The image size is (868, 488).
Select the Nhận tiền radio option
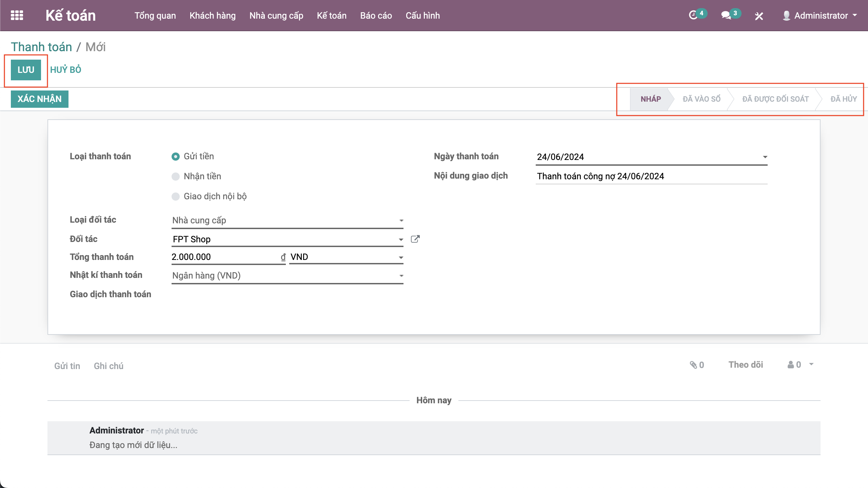[176, 177]
